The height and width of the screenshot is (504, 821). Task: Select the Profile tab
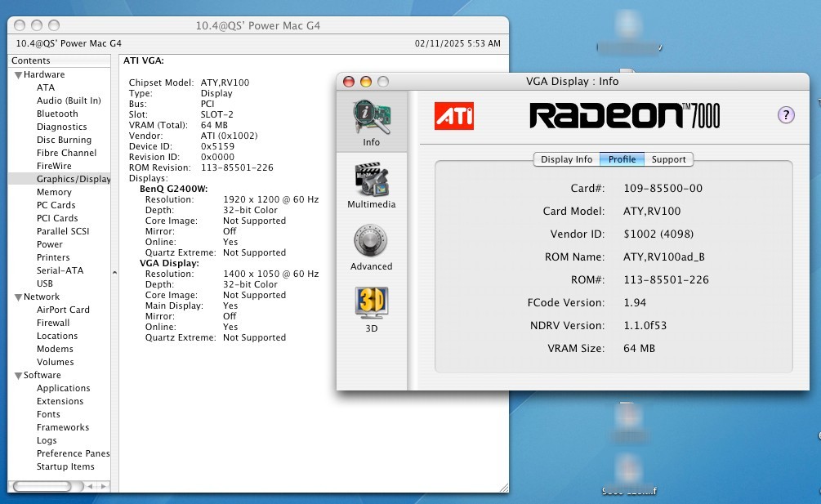pos(622,159)
